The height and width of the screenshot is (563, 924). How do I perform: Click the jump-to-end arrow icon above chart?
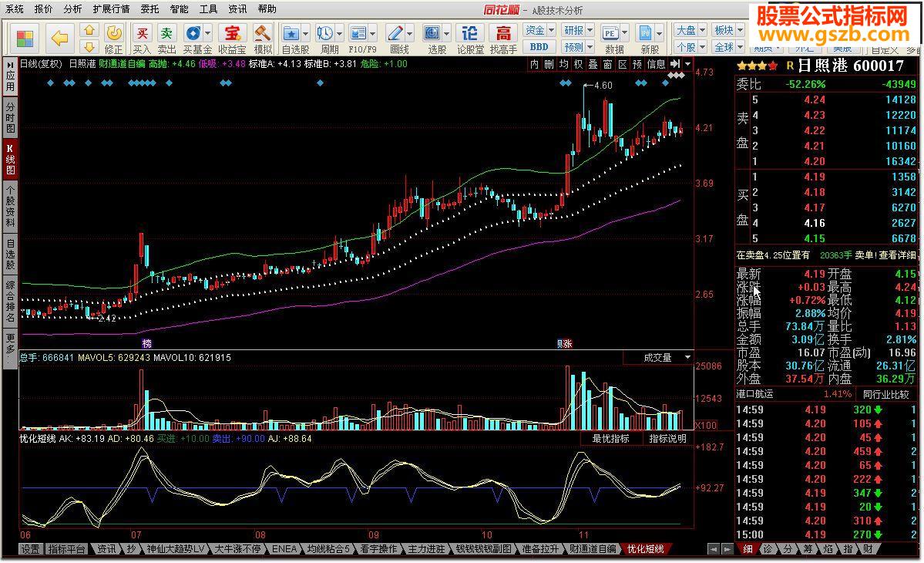coord(675,64)
